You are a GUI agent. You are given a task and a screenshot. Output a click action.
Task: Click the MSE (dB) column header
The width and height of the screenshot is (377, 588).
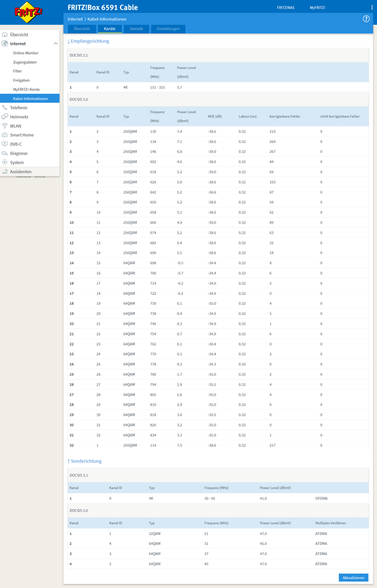tap(215, 117)
